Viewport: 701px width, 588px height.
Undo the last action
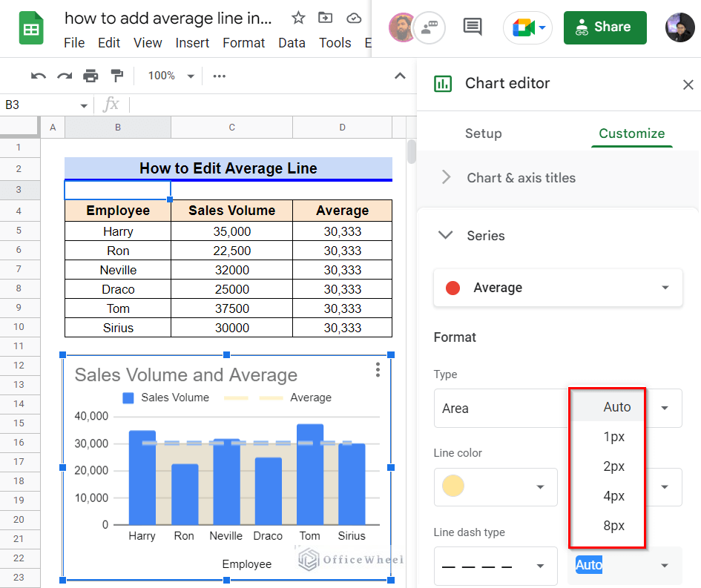click(38, 76)
